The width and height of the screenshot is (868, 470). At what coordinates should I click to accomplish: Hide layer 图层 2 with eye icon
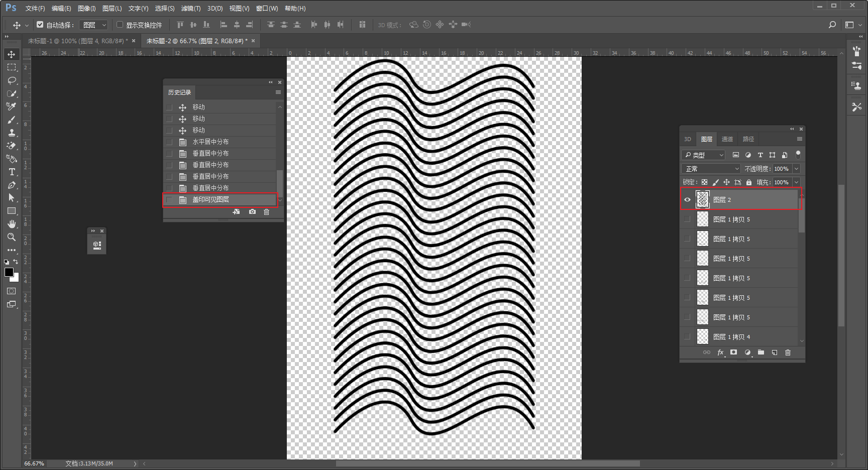687,200
